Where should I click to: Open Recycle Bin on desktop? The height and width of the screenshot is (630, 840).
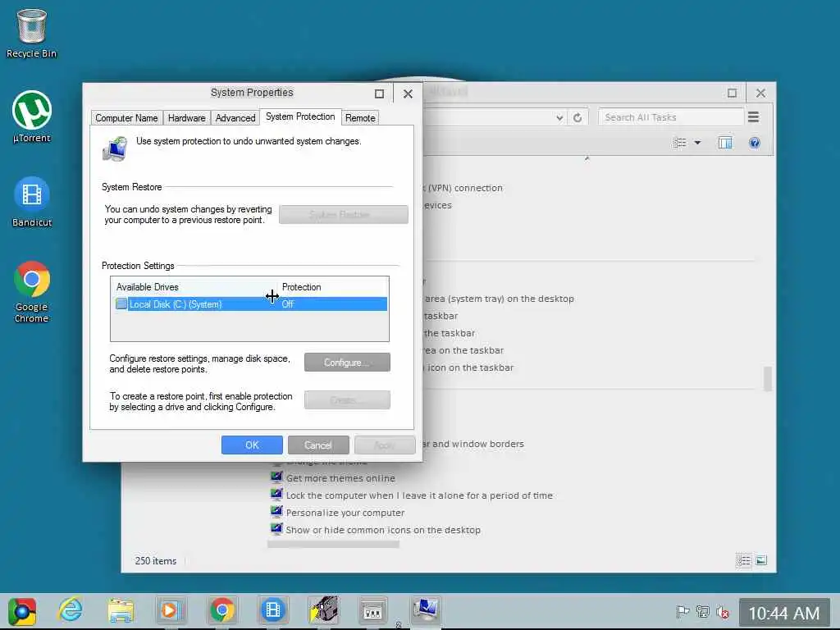pyautogui.click(x=32, y=32)
